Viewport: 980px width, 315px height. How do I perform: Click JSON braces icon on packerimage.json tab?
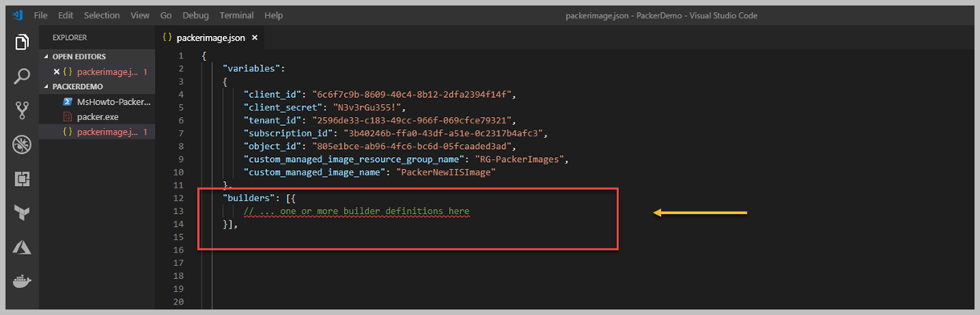(167, 38)
